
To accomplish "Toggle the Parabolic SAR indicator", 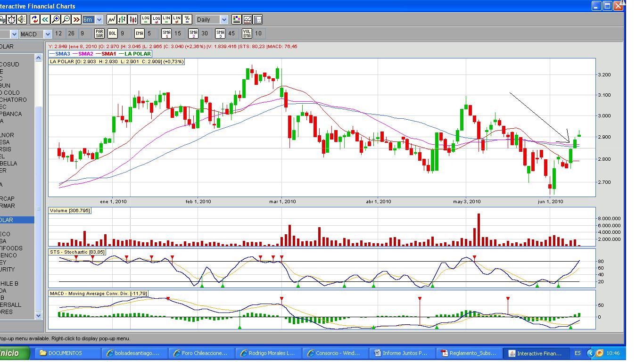I will point(99,33).
